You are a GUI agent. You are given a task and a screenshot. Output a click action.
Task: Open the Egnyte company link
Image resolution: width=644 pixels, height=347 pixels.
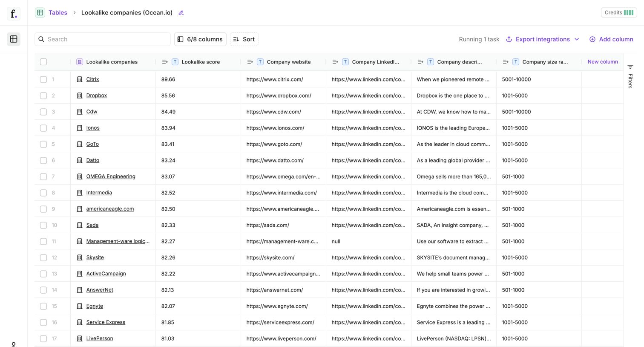pos(95,306)
